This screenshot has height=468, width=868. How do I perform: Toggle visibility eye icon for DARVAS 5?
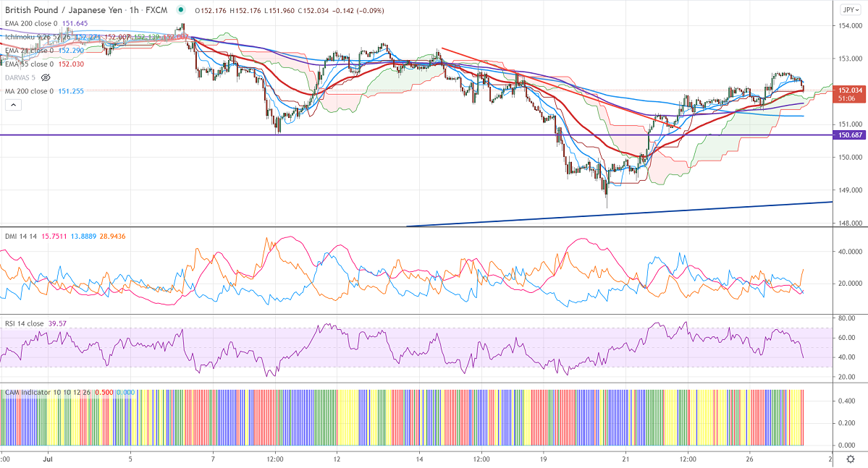(46, 77)
